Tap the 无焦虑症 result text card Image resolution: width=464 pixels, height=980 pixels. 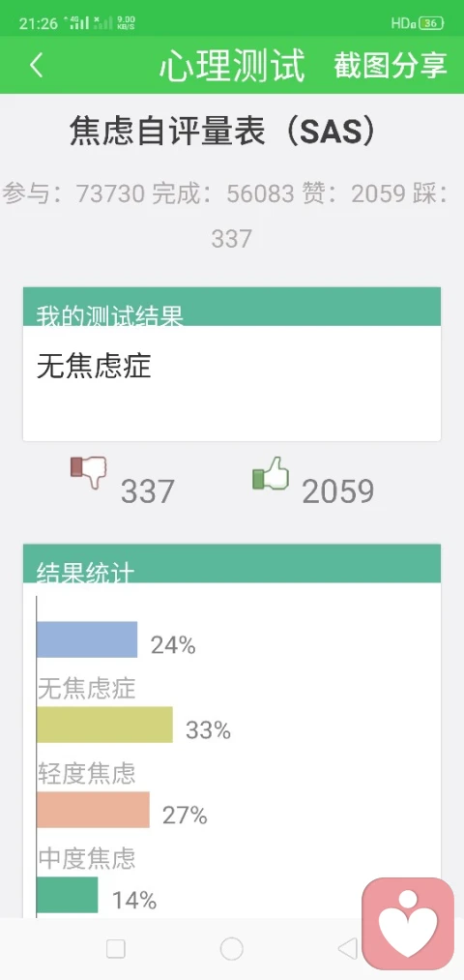coord(232,383)
